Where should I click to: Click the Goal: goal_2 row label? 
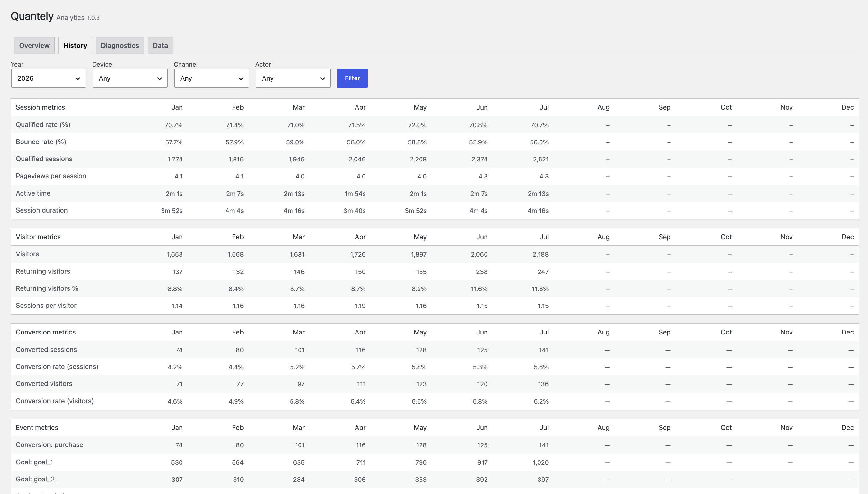35,480
